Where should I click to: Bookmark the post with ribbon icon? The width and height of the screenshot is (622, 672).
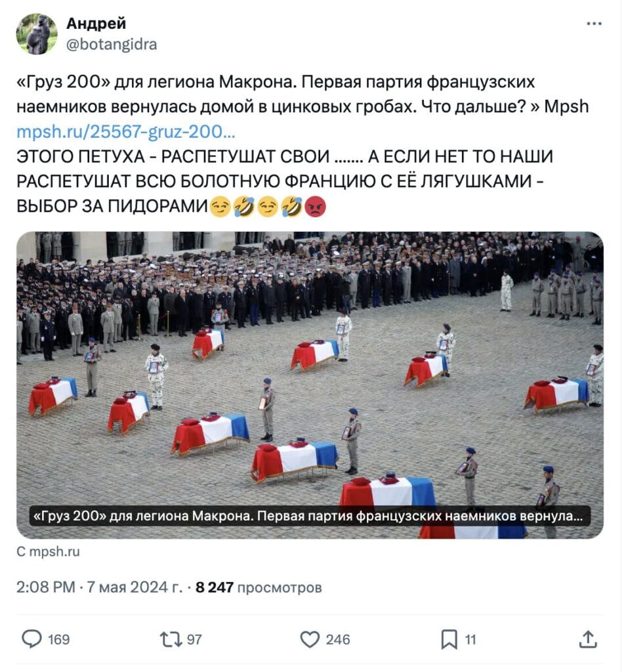449,639
